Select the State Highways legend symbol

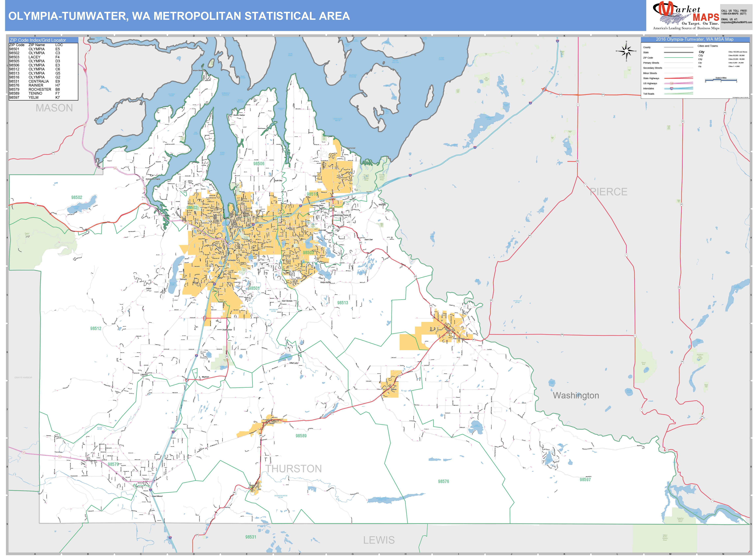[x=679, y=78]
